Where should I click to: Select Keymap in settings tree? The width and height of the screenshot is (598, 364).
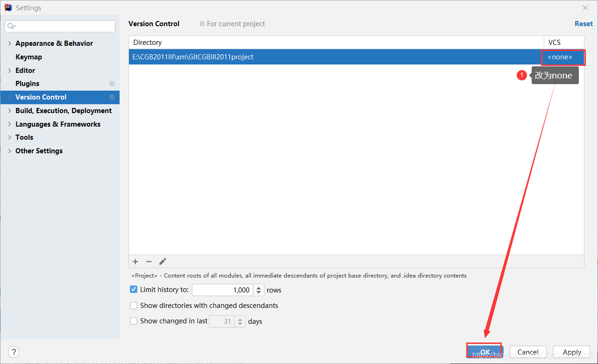(28, 57)
